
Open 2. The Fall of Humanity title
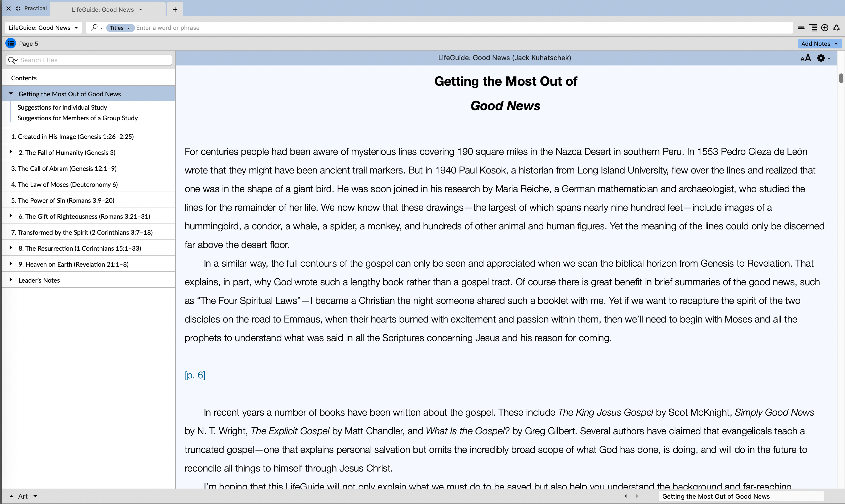(67, 152)
